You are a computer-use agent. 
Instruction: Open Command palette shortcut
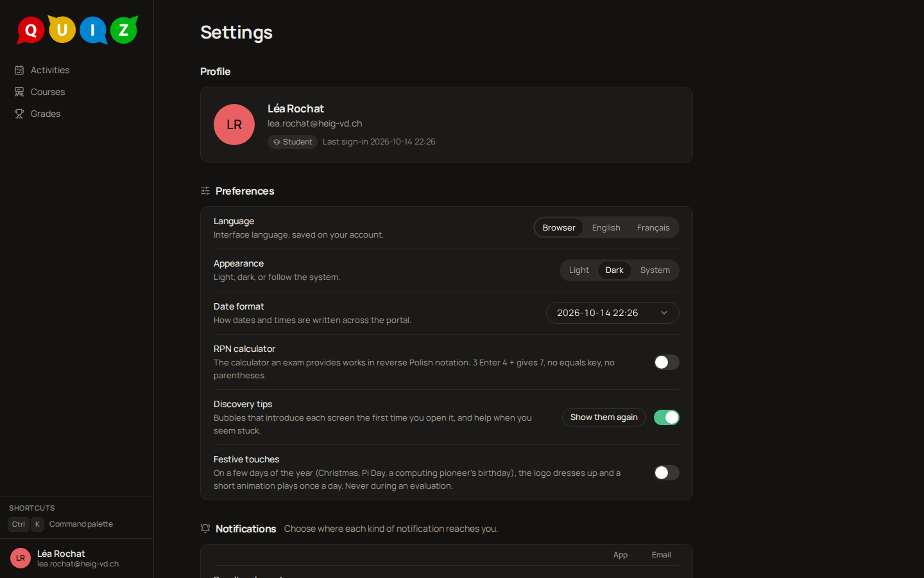(x=81, y=524)
